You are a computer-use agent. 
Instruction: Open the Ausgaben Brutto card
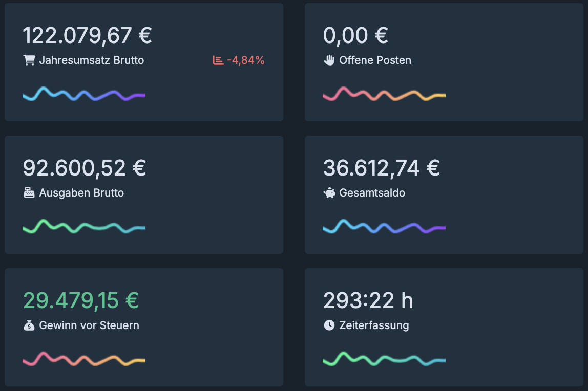pos(143,194)
